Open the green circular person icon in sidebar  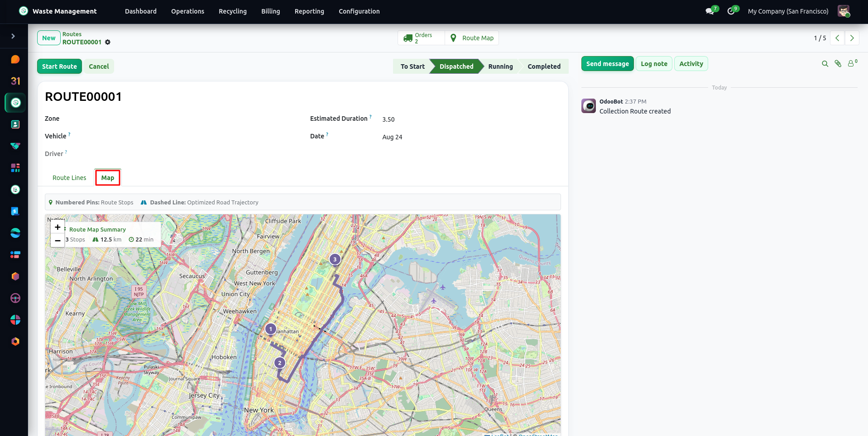(x=15, y=190)
